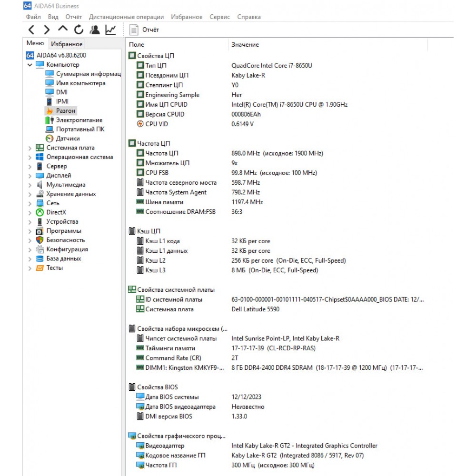Click the disk icon for Хранение данных
This screenshot has height=476, width=476.
(x=40, y=194)
